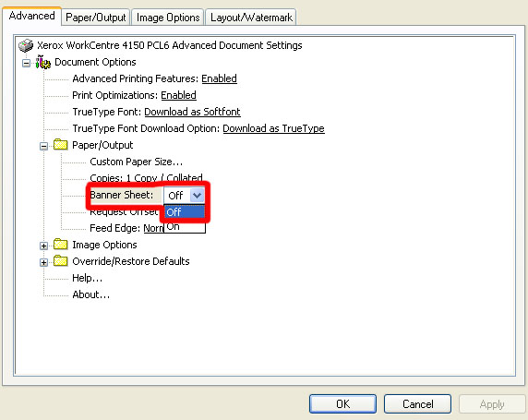Switch to the Paper/Output tab
Image resolution: width=528 pixels, height=420 pixels.
pyautogui.click(x=96, y=18)
